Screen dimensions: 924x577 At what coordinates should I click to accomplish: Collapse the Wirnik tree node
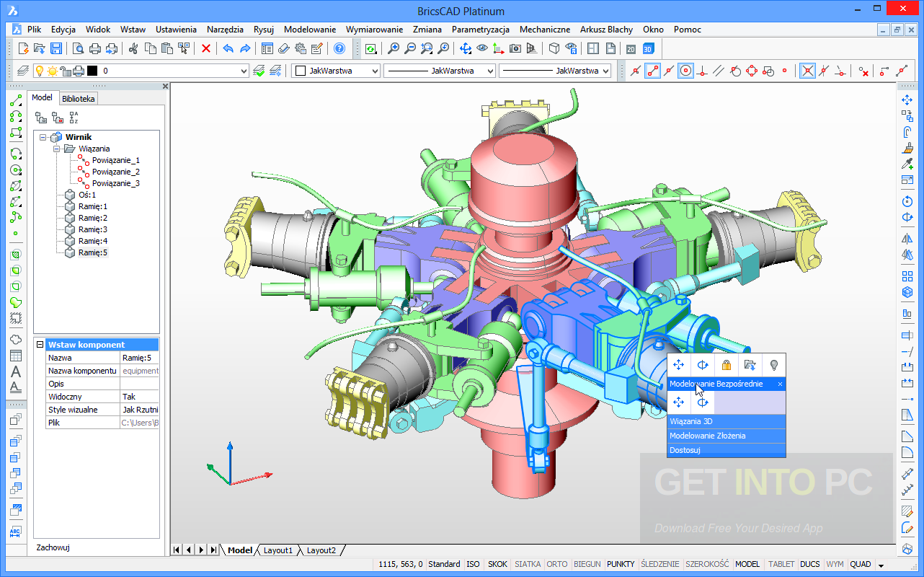(x=43, y=137)
